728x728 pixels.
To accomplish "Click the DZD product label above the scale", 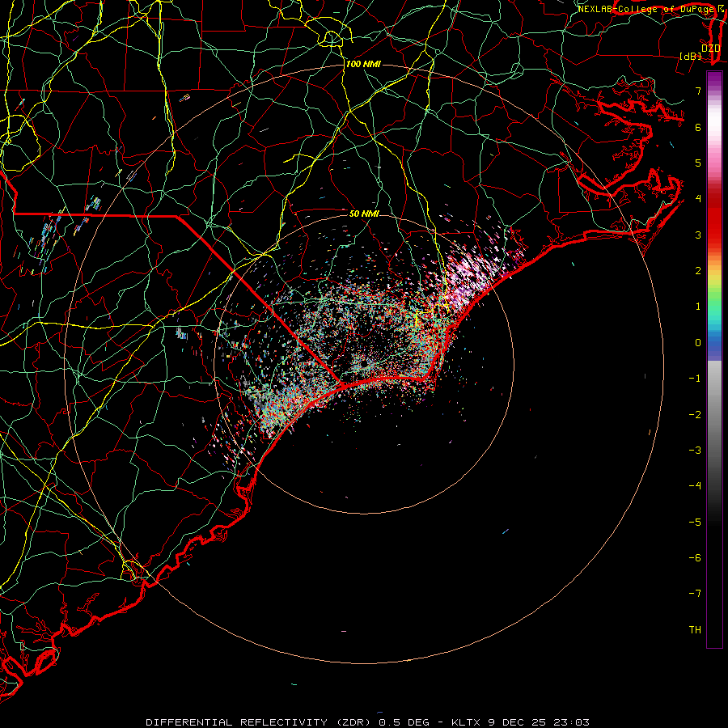I will [711, 48].
